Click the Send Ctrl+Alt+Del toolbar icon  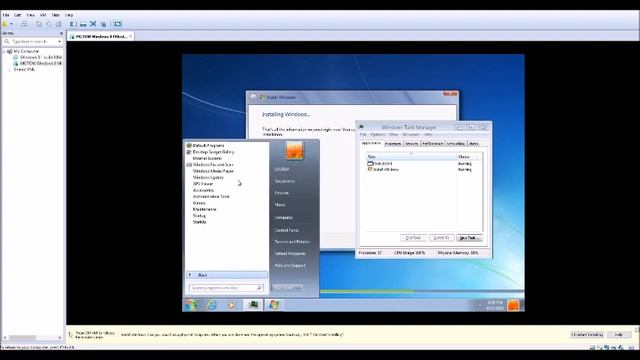24,24
